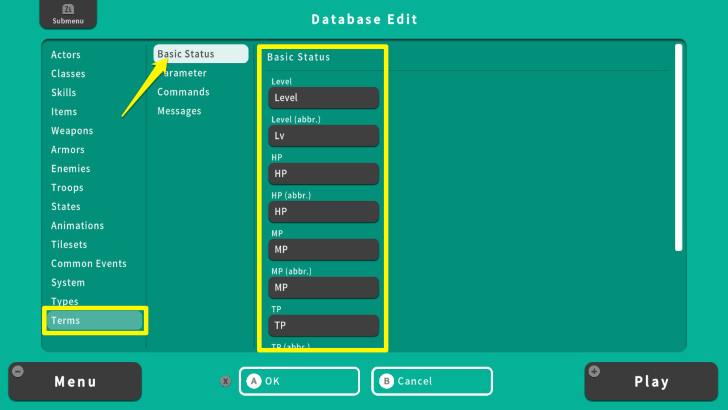Click the X button icon beside OK
Image resolution: width=728 pixels, height=410 pixels.
click(x=226, y=382)
